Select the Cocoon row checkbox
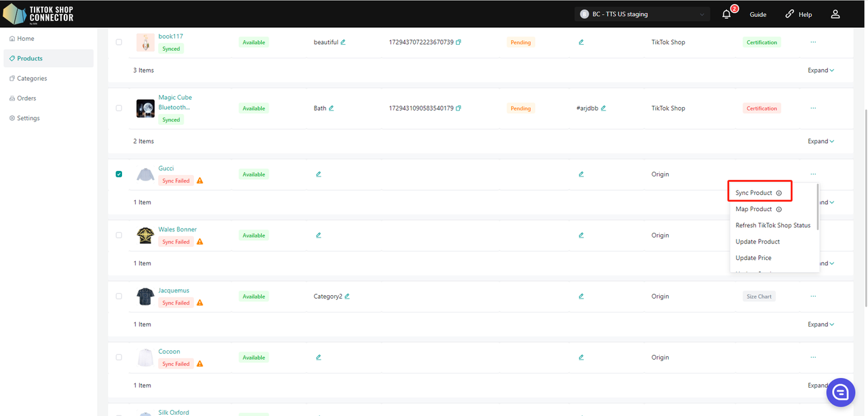Image resolution: width=868 pixels, height=416 pixels. [x=119, y=358]
